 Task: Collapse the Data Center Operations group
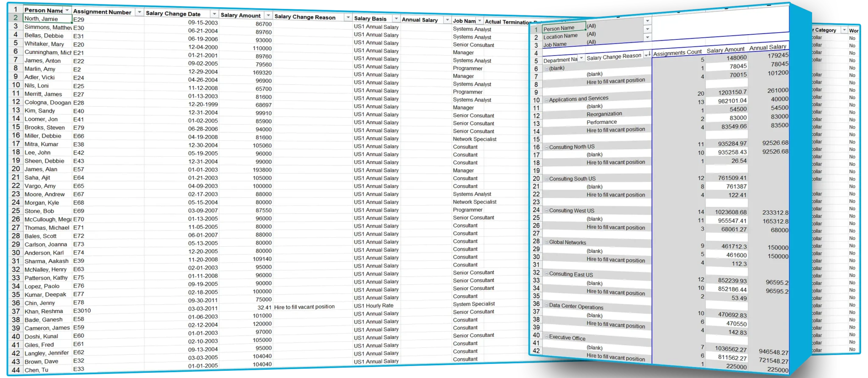click(x=546, y=305)
